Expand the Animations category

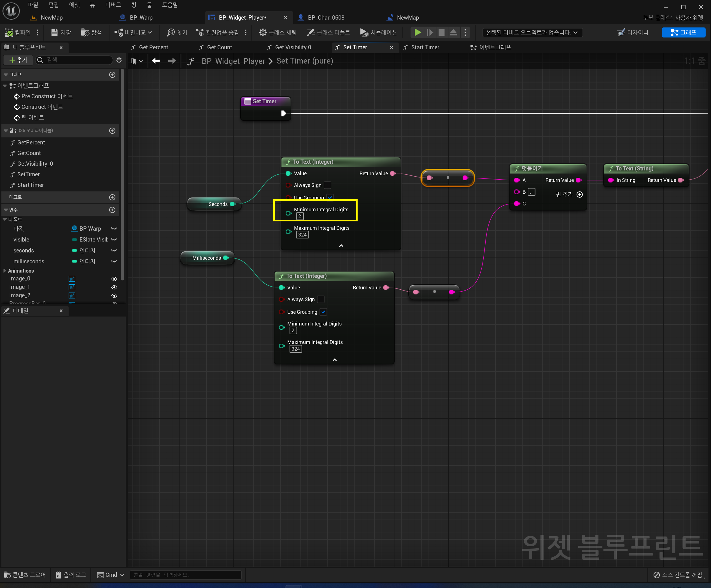(5, 271)
